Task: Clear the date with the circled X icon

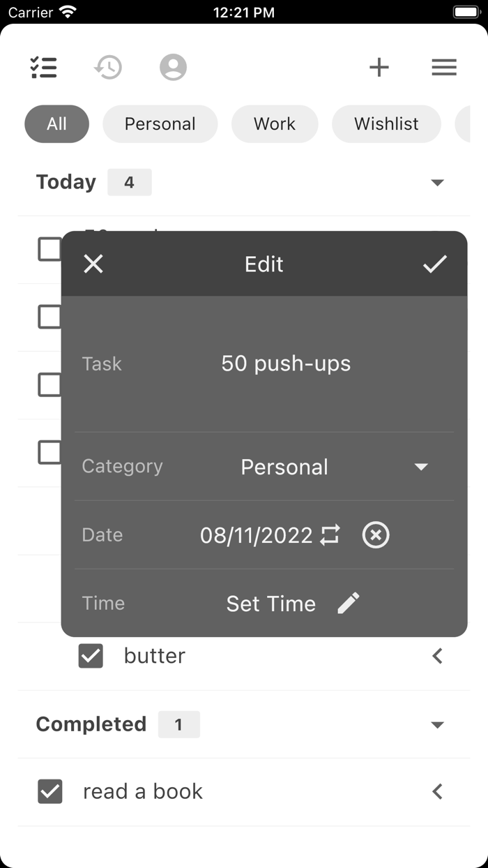Action: tap(376, 535)
